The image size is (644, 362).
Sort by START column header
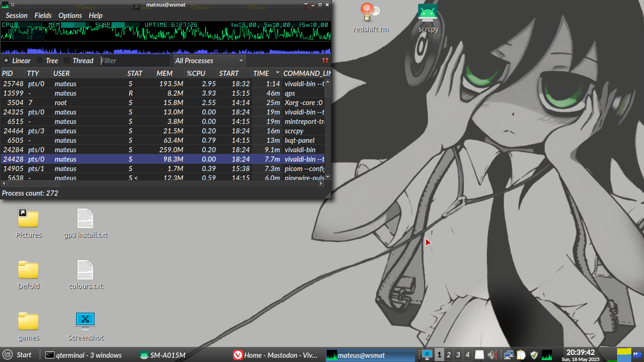pos(234,73)
